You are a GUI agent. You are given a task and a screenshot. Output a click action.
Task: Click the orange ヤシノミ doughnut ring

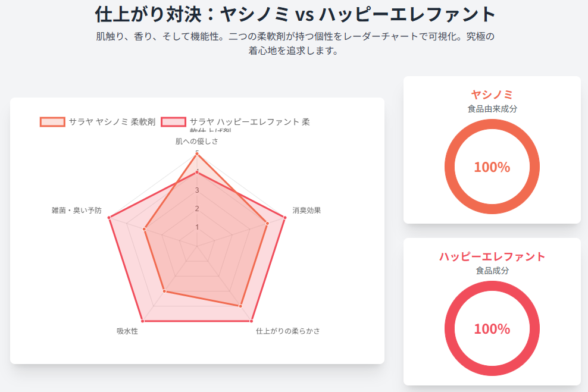(492, 124)
